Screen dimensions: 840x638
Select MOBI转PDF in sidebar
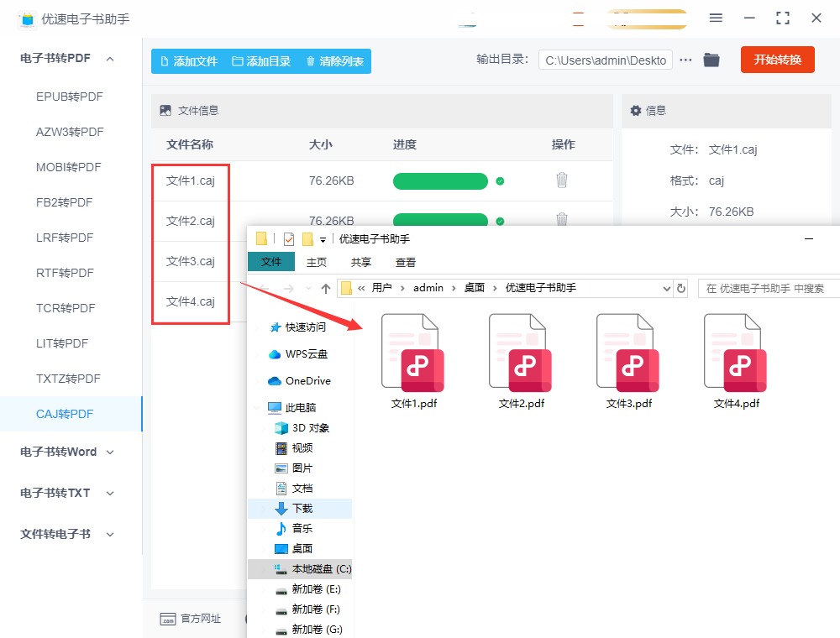coord(69,168)
